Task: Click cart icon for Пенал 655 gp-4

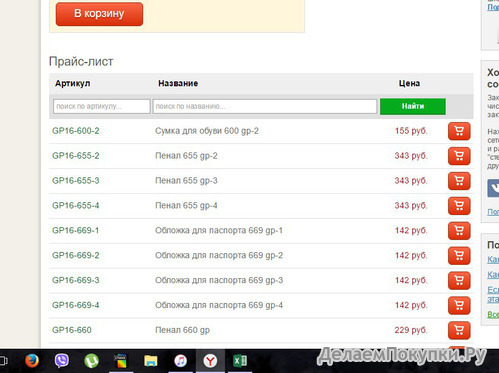Action: tap(459, 206)
